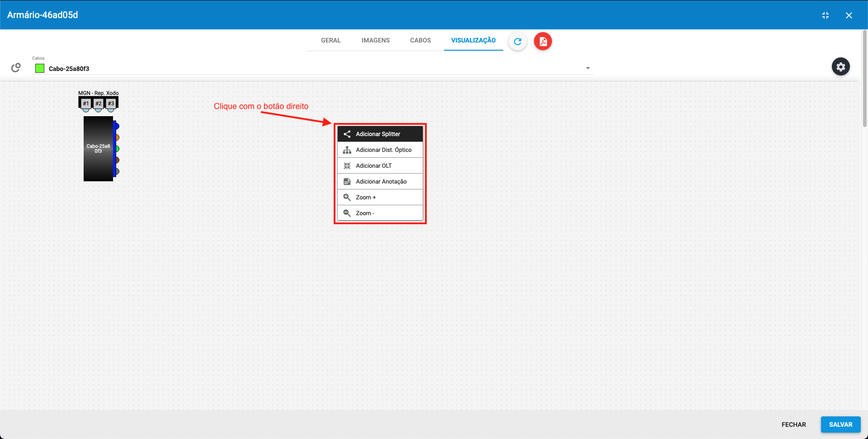Click the Adicionar Dist. Óptico icon

347,150
